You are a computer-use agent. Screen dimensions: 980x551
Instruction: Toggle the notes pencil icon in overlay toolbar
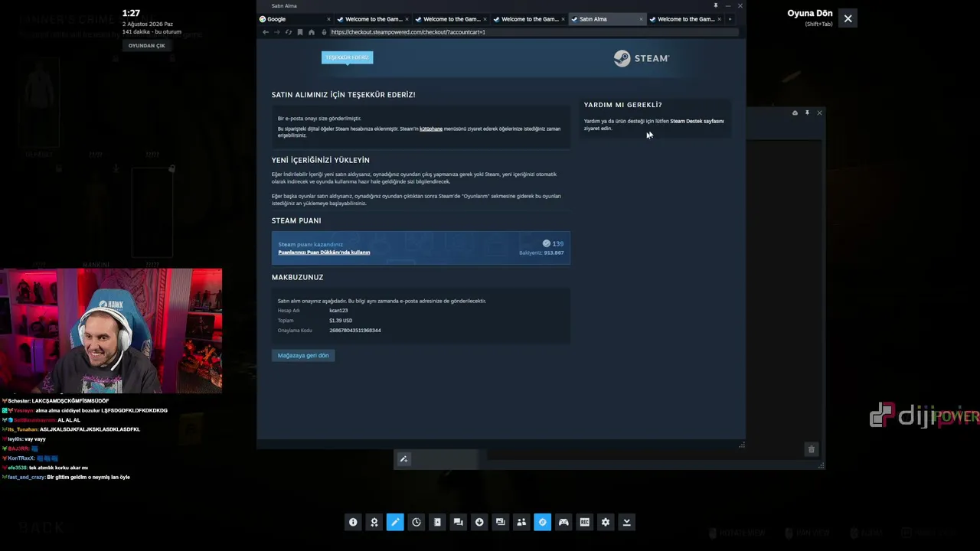click(395, 522)
